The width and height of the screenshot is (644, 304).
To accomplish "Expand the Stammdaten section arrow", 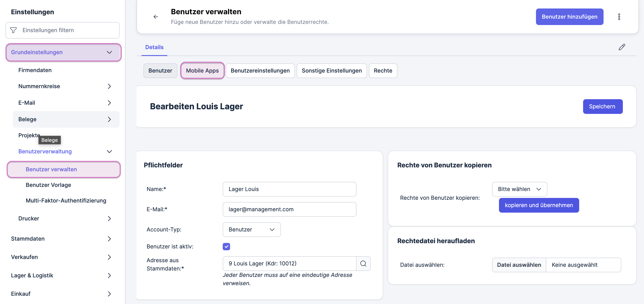I will 109,239.
